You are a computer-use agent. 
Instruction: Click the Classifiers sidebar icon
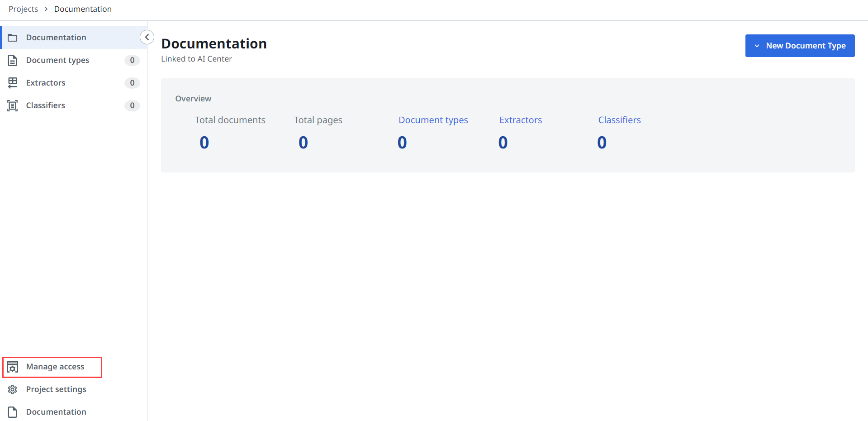(13, 105)
